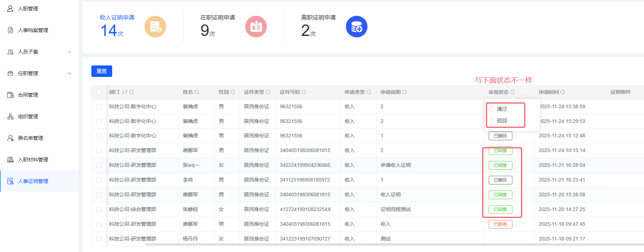The width and height of the screenshot is (644, 252).
Task: Select the 通过 radio option in filter
Action: (492, 109)
